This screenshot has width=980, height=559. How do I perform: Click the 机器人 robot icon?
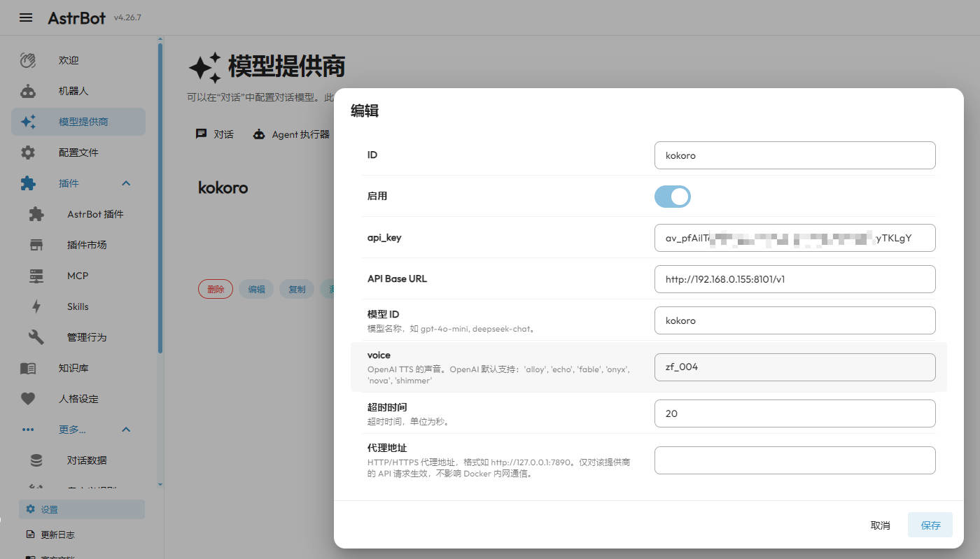point(28,91)
